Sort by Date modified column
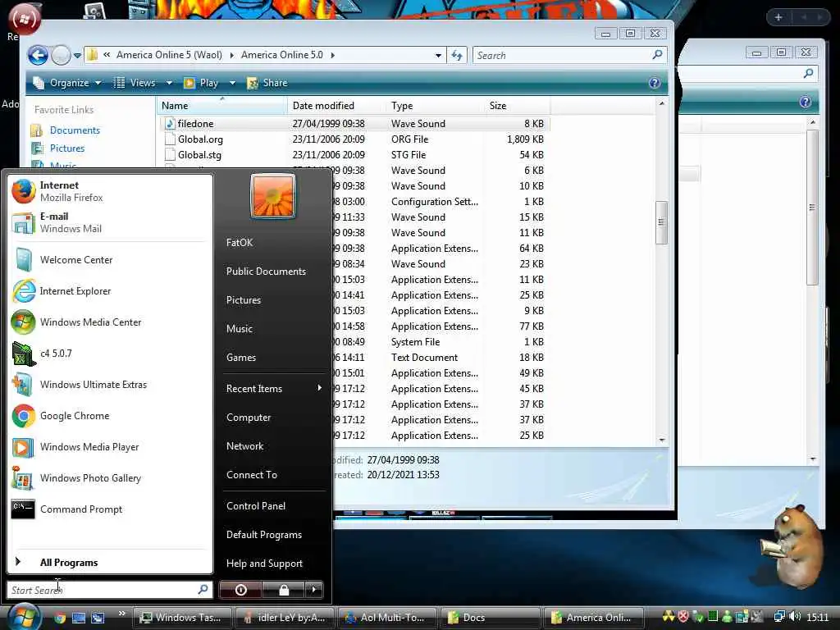The image size is (840, 630). tap(336, 106)
